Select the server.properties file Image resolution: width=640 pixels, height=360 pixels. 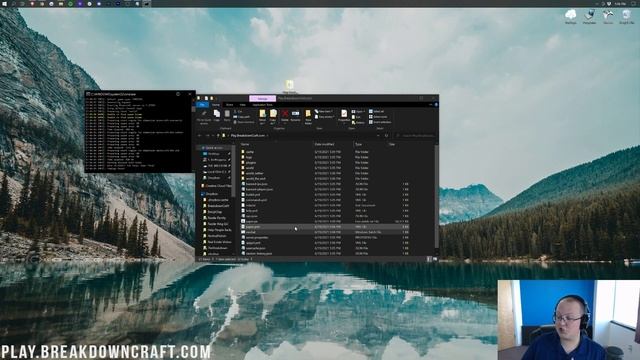[x=257, y=238]
